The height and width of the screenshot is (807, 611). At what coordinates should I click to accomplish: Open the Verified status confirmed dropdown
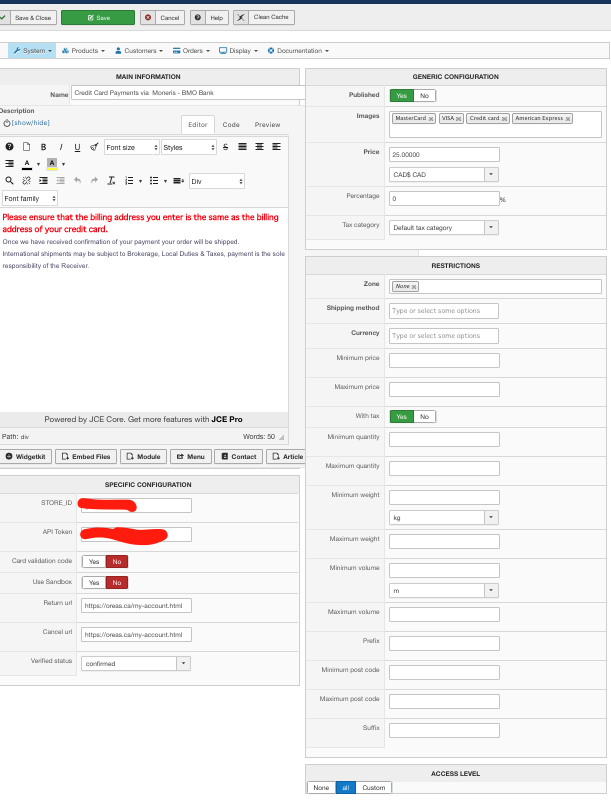(136, 663)
